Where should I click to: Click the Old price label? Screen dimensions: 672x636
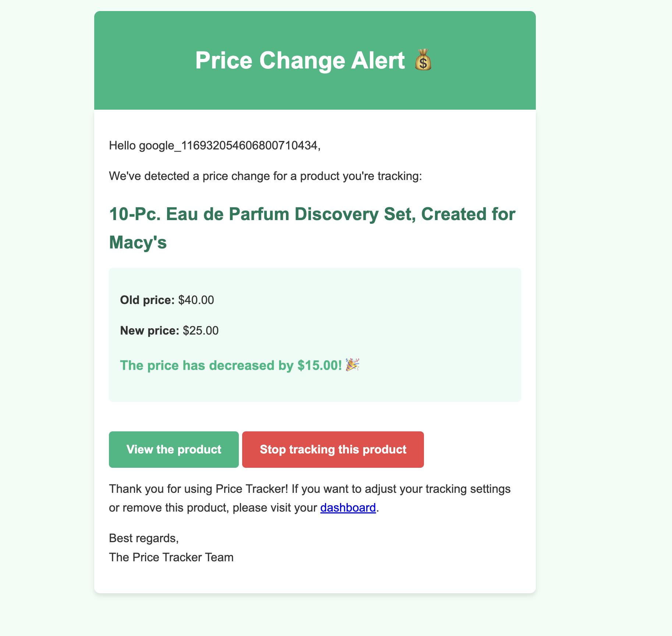[x=147, y=300]
